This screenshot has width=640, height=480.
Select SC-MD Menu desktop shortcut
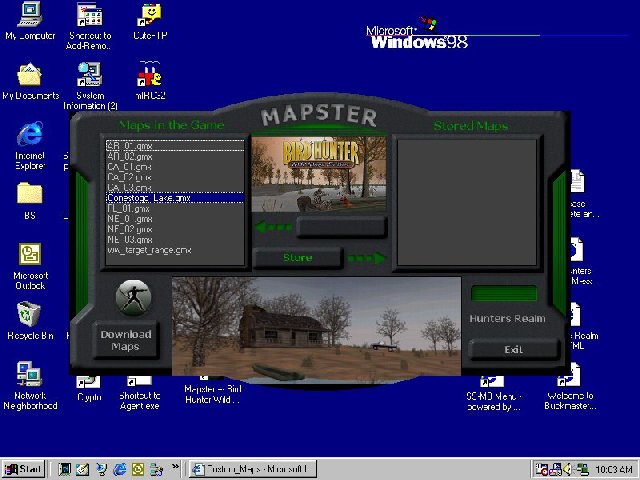tap(493, 393)
